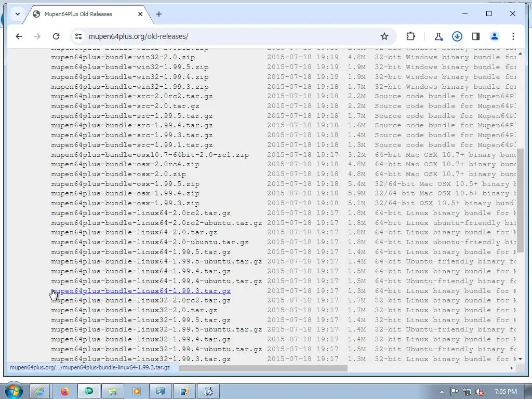Click mupen64plus-bundle-src-1.99.3.tar.gz
Viewport: 532px width, 399px height.
132,135
